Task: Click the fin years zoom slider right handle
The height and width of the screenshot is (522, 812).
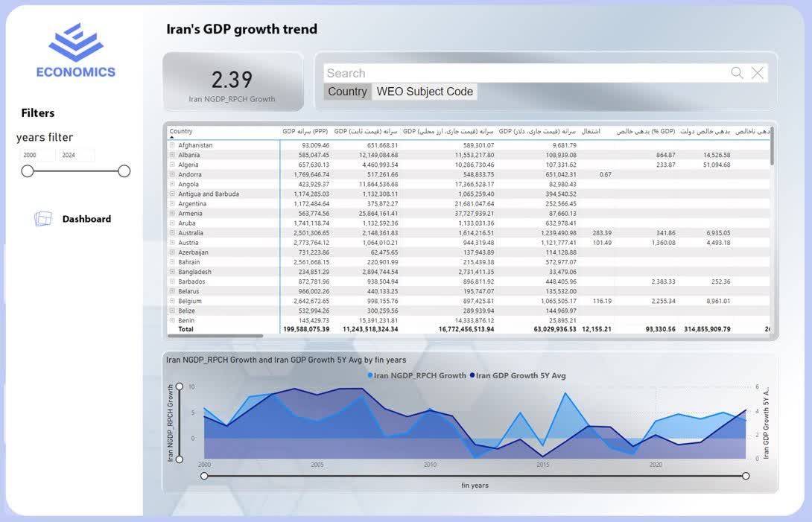Action: (746, 476)
